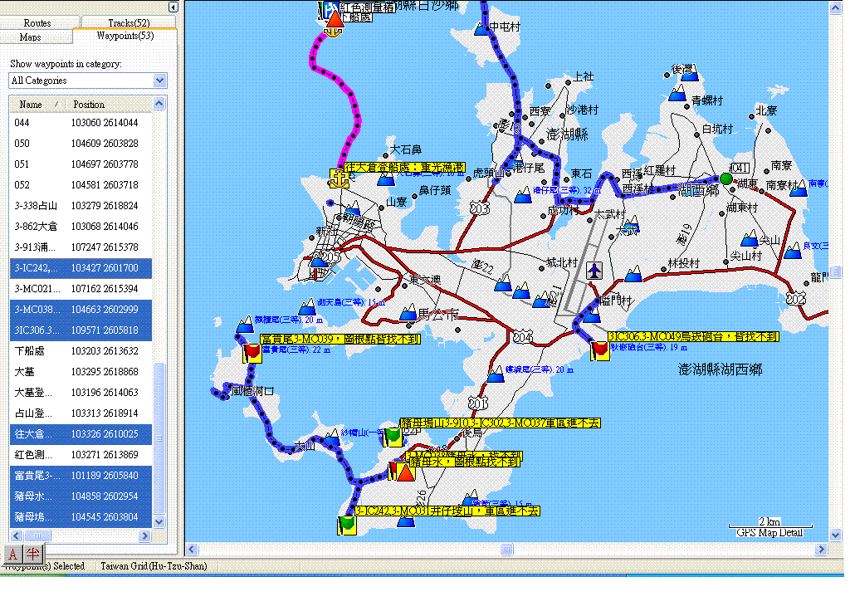The width and height of the screenshot is (850, 616).
Task: Click the map scroll-up arrow
Action: pyautogui.click(x=835, y=8)
